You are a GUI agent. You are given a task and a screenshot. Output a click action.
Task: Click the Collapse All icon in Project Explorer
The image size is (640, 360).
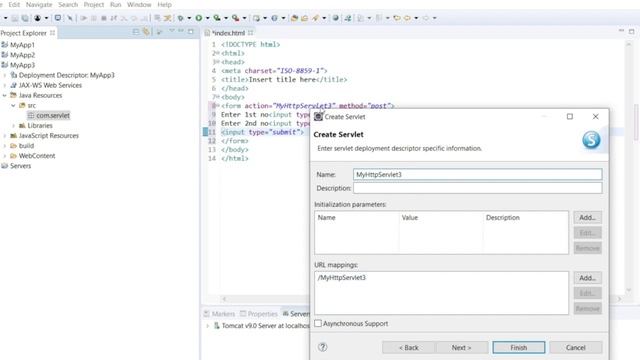click(x=136, y=32)
